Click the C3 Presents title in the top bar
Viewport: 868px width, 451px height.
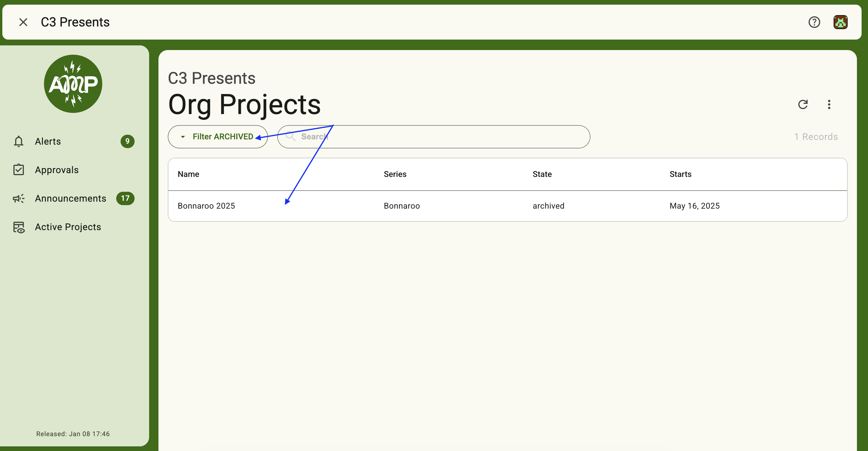[x=75, y=22]
